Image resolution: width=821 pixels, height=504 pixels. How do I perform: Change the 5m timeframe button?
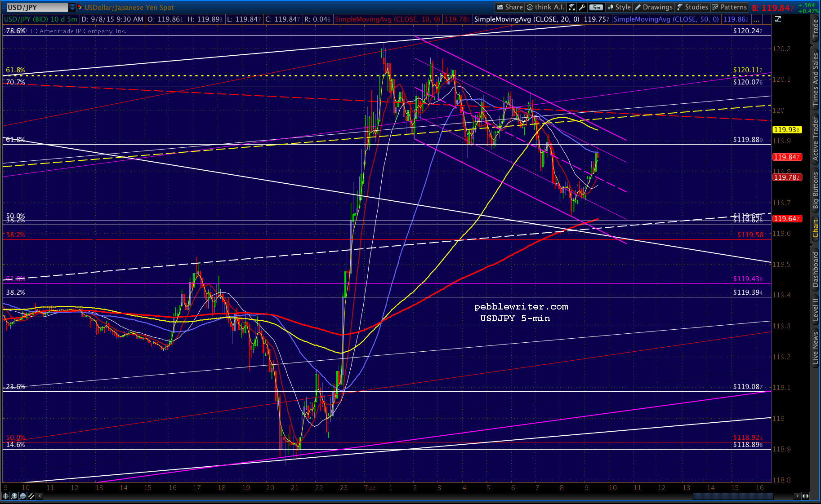tap(596, 7)
